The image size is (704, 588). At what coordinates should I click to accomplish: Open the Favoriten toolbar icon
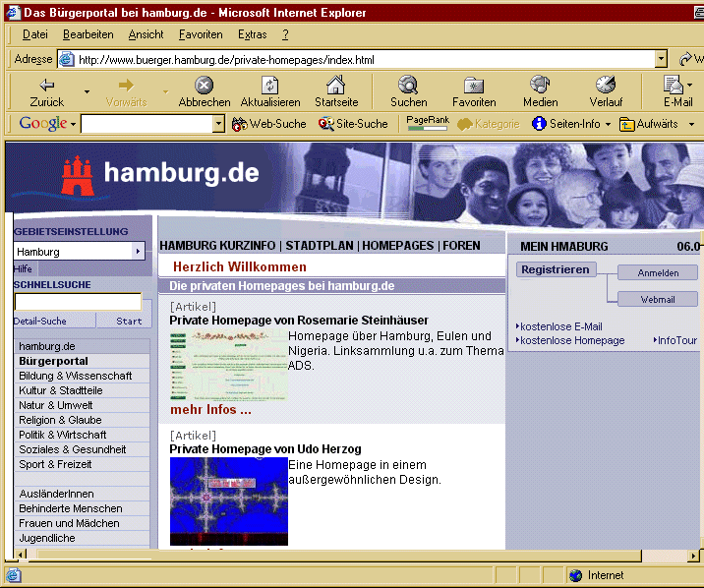pos(474,86)
